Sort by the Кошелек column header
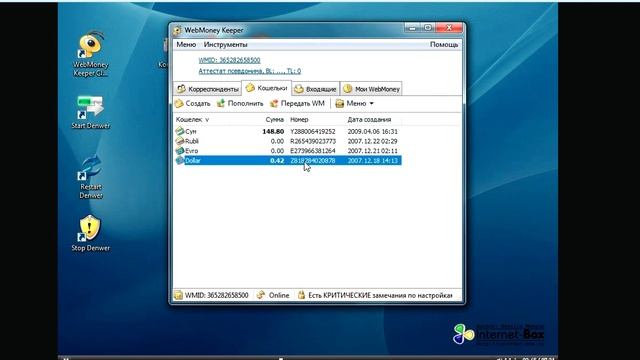Viewport: 640px width, 360px height. pyautogui.click(x=192, y=120)
